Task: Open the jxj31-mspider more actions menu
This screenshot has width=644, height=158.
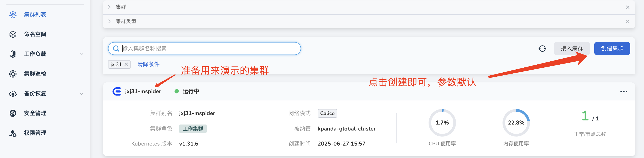Action: [623, 92]
